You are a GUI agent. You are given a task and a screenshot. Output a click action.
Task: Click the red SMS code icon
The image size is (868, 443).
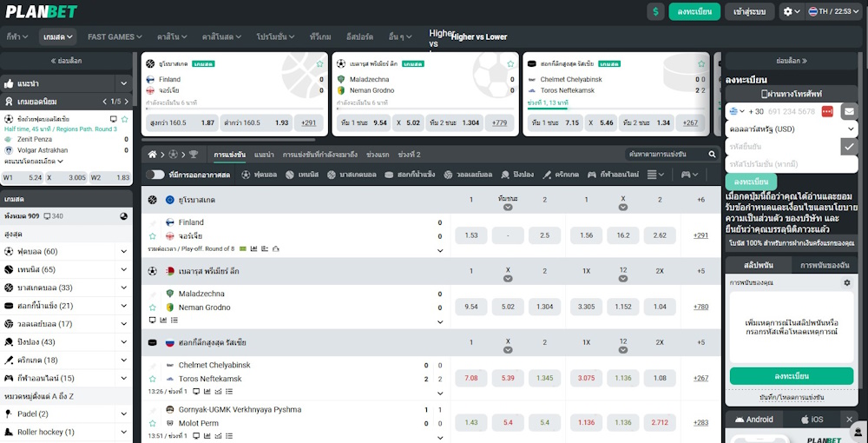[827, 111]
